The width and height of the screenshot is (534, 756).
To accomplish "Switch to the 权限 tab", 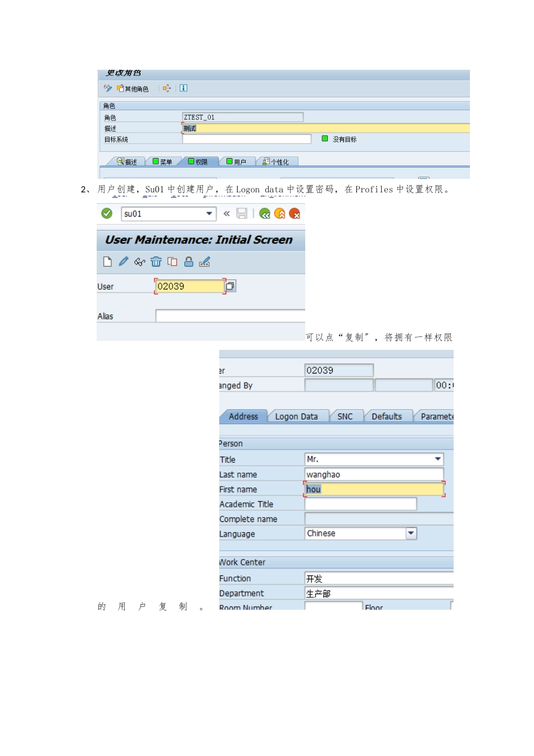I will pos(198,161).
